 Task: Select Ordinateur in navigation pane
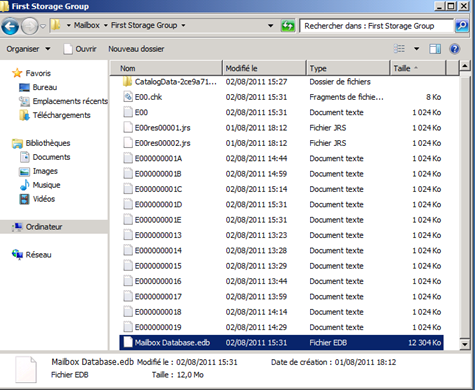[44, 227]
